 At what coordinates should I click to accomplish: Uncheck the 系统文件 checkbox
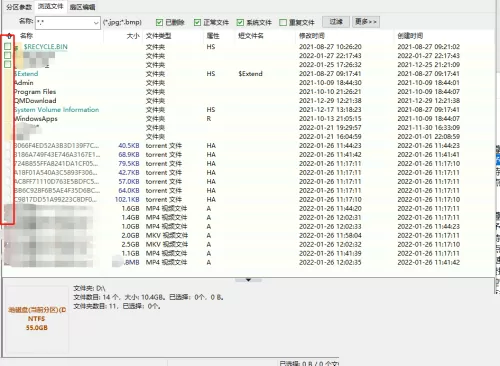pyautogui.click(x=240, y=22)
